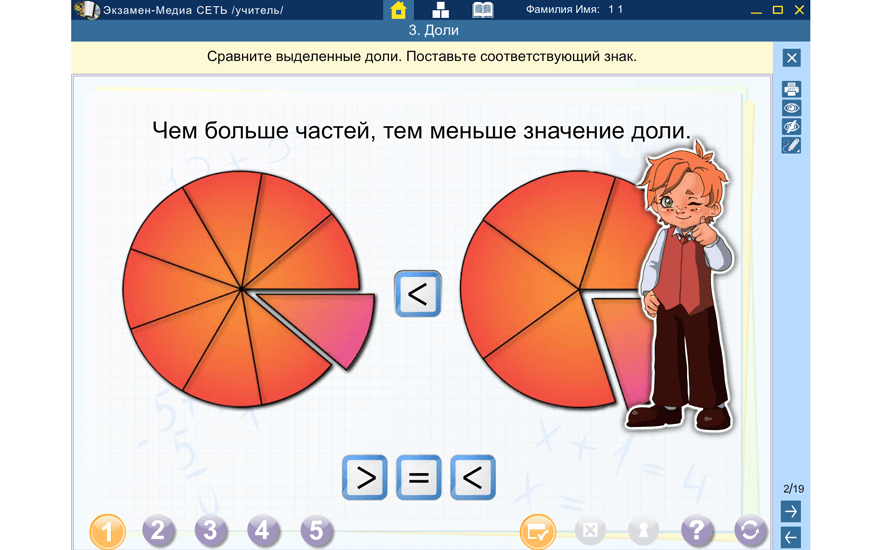Close the Экзамен-Медиа application window
Viewport: 880px width, 550px height.
pos(799,10)
